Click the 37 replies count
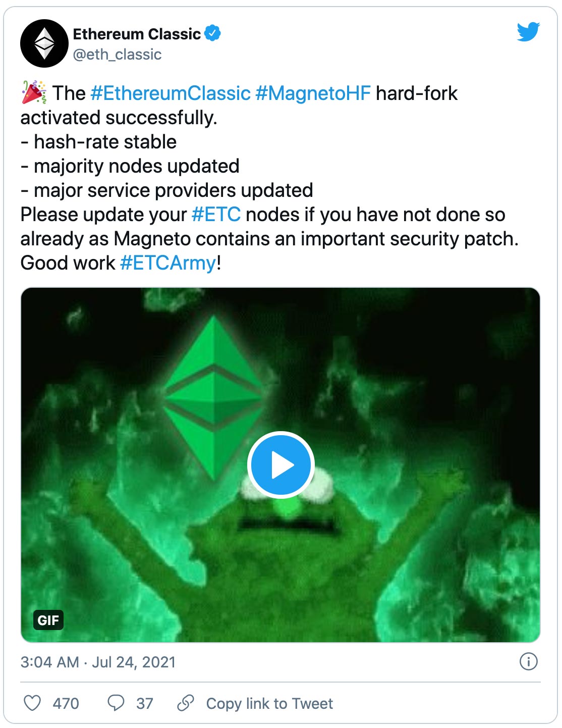 (145, 703)
